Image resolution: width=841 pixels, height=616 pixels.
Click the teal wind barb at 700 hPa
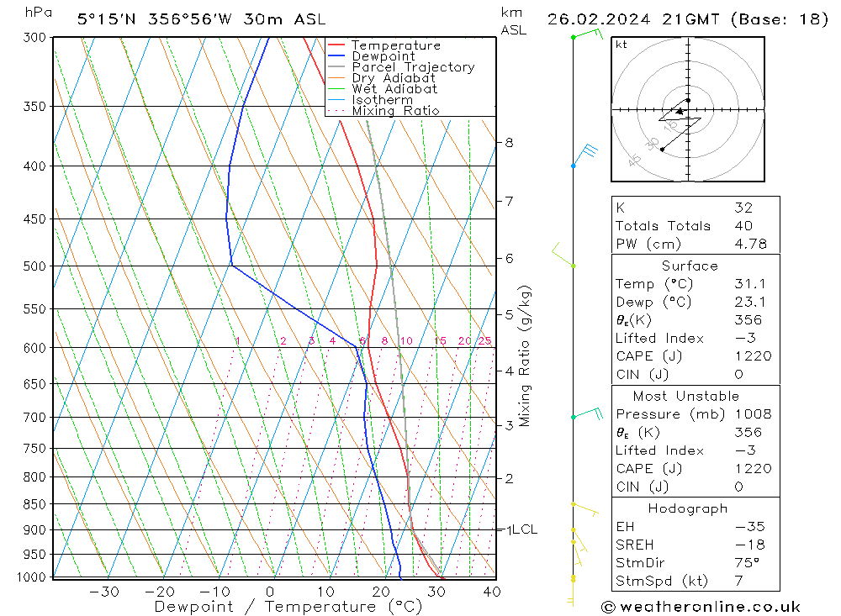pyautogui.click(x=588, y=413)
